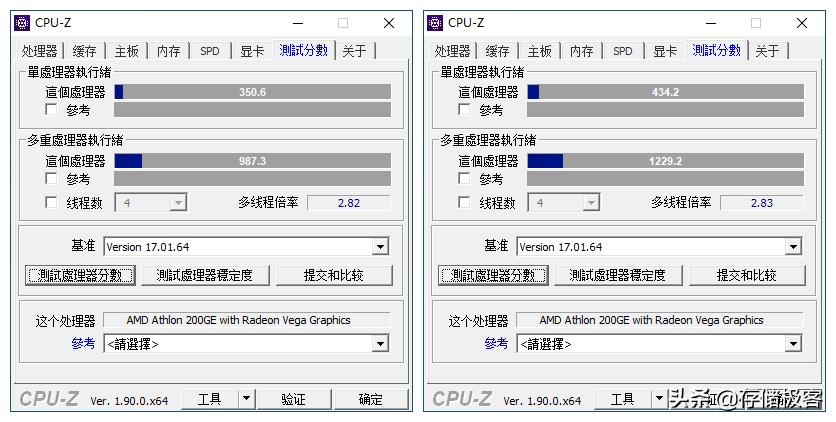This screenshot has width=836, height=422.
Task: Enable multi-thread 參考 checkbox in right window
Action: 464,178
